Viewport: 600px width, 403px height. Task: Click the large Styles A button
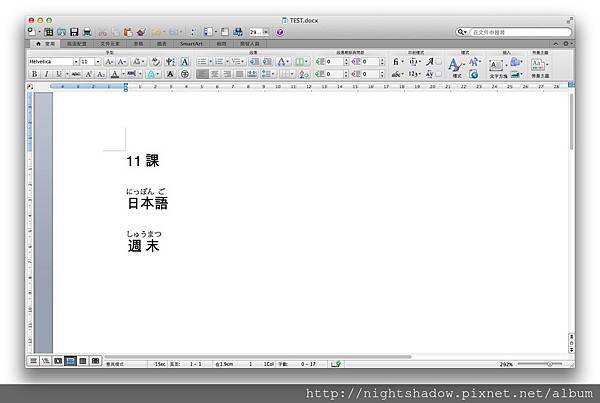point(456,68)
